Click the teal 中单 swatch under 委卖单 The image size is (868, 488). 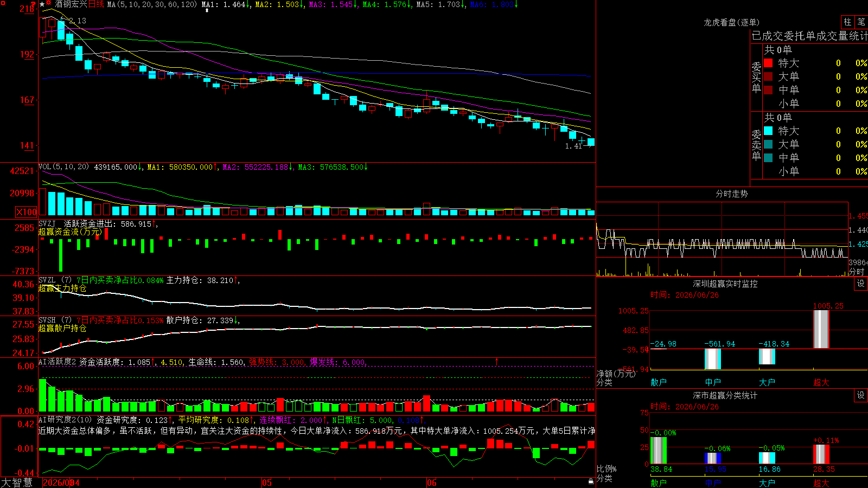[768, 158]
